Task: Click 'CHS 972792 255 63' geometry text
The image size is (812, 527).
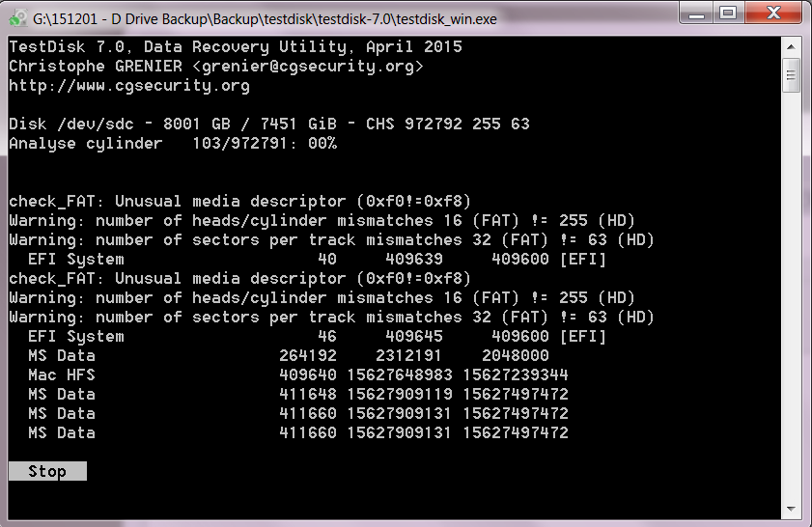Action: click(448, 125)
